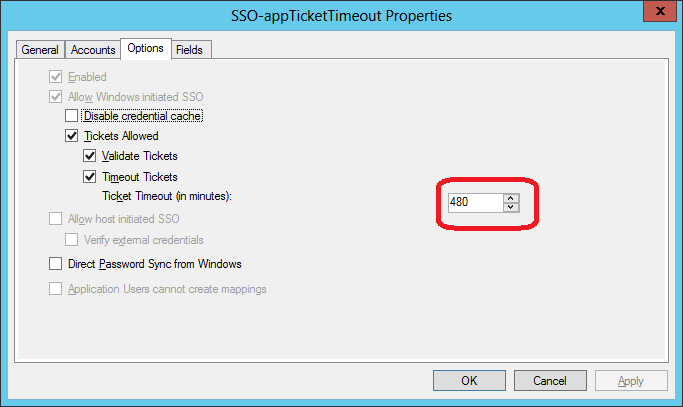Switch to the General tab
683x407 pixels.
tap(40, 50)
